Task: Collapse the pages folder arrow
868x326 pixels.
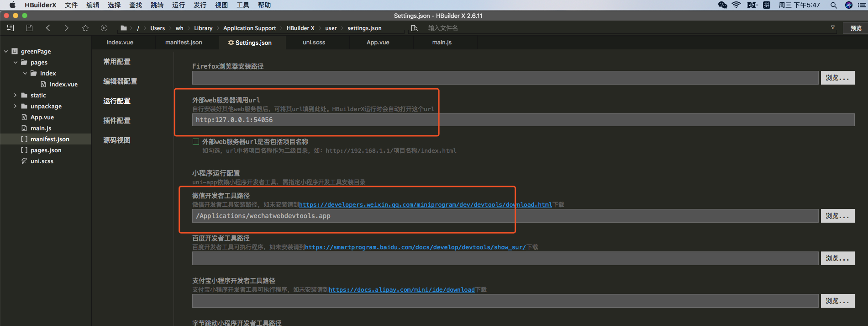Action: (x=16, y=62)
